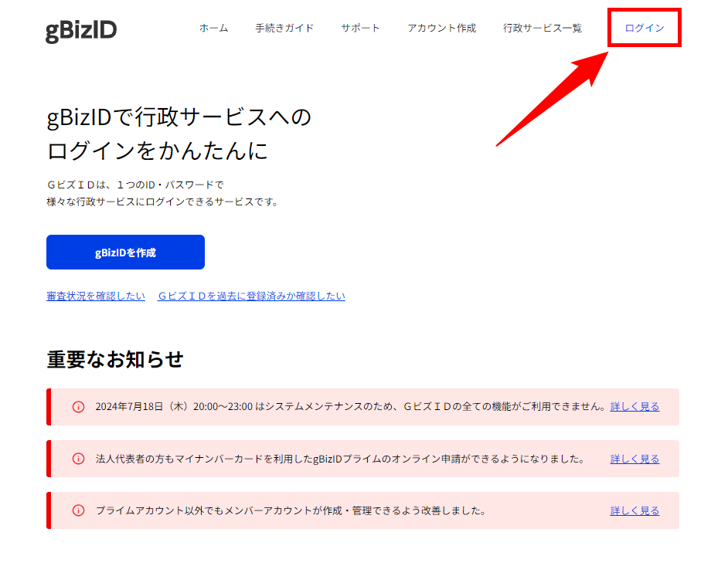728x566 pixels.
Task: Click the ログイン link in the header
Action: click(x=644, y=29)
